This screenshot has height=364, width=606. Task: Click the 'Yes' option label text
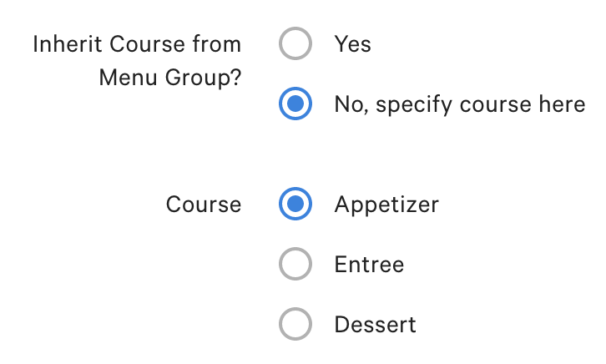(352, 43)
